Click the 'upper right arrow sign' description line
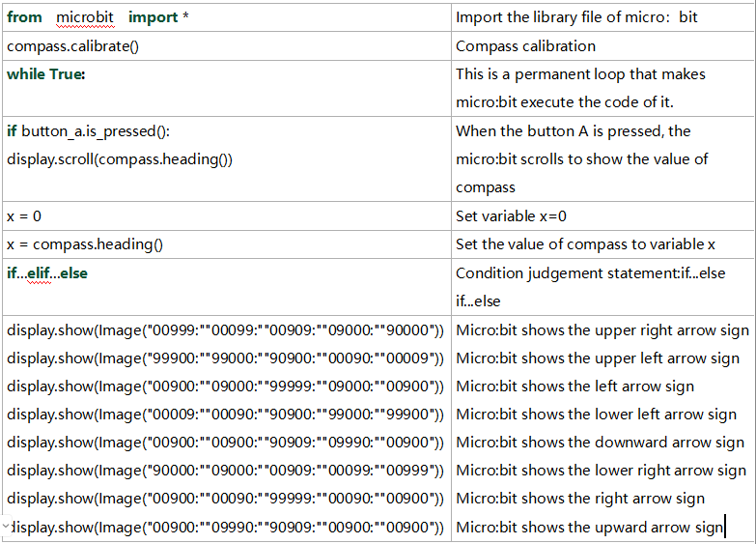Viewport: 756px width, 544px height. 602,330
